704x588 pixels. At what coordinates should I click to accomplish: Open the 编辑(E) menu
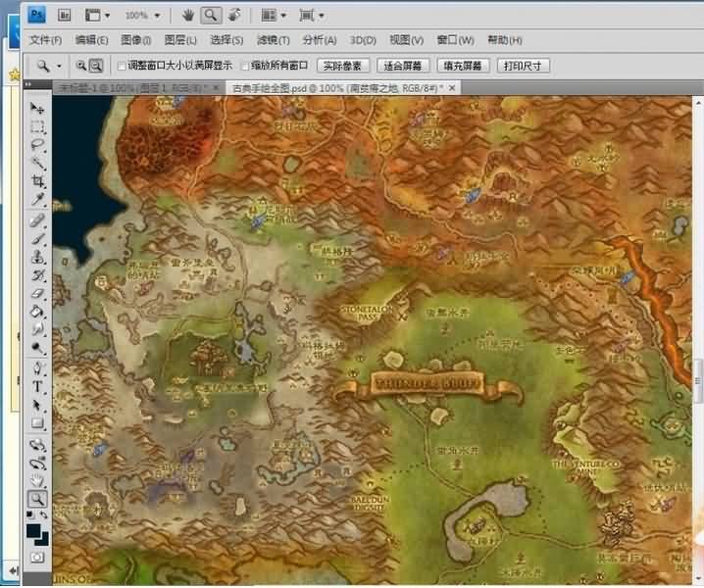pos(91,40)
